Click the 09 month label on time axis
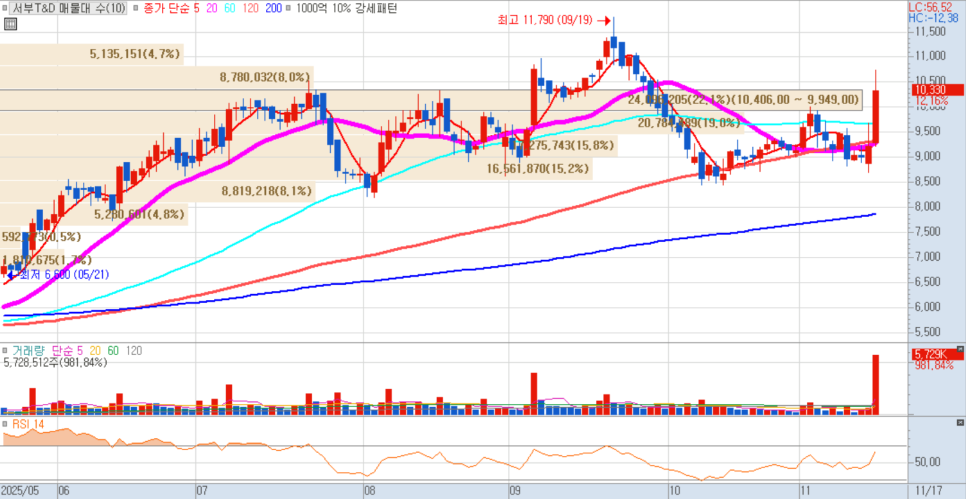 click(x=516, y=492)
